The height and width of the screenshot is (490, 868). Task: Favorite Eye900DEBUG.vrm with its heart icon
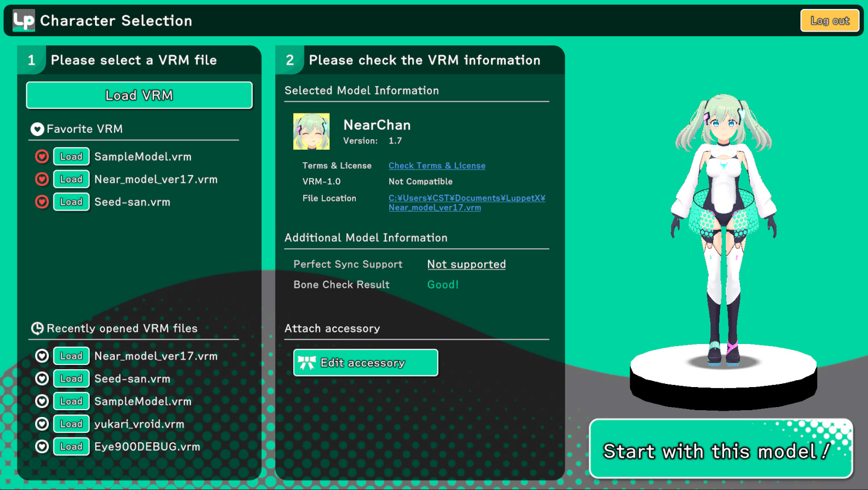click(42, 446)
